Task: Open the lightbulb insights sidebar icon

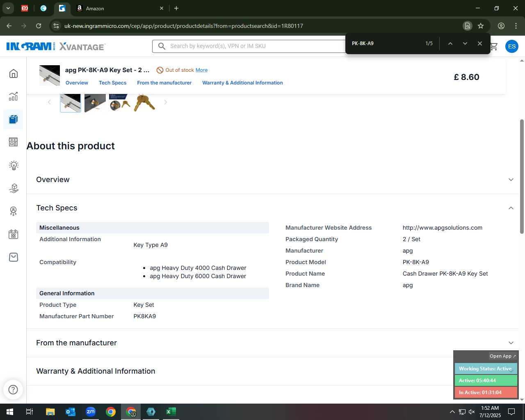Action: (x=14, y=165)
